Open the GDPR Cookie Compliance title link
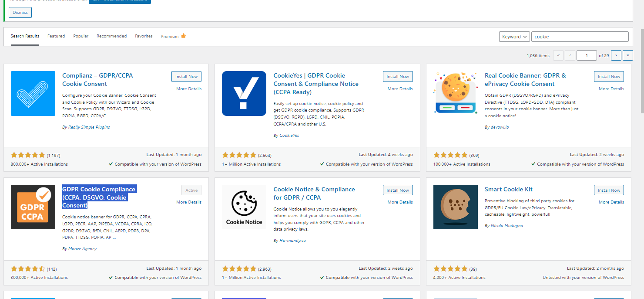This screenshot has width=644, height=299. point(99,197)
